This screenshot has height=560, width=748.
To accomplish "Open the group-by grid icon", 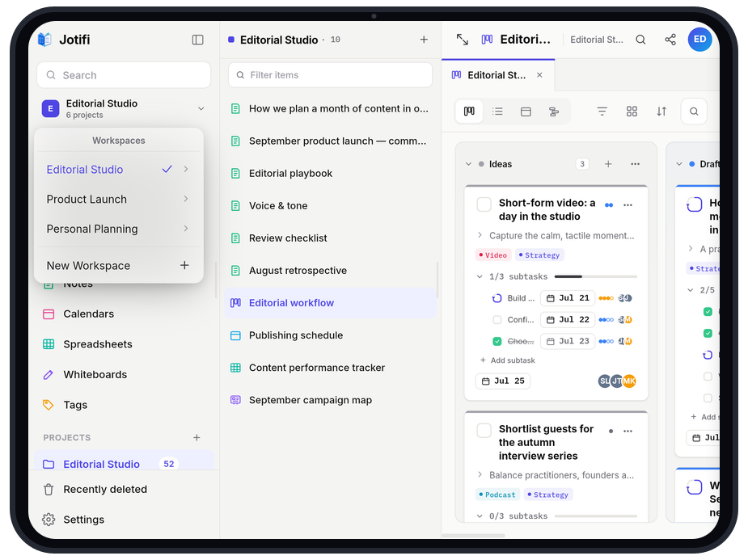I will tap(632, 112).
